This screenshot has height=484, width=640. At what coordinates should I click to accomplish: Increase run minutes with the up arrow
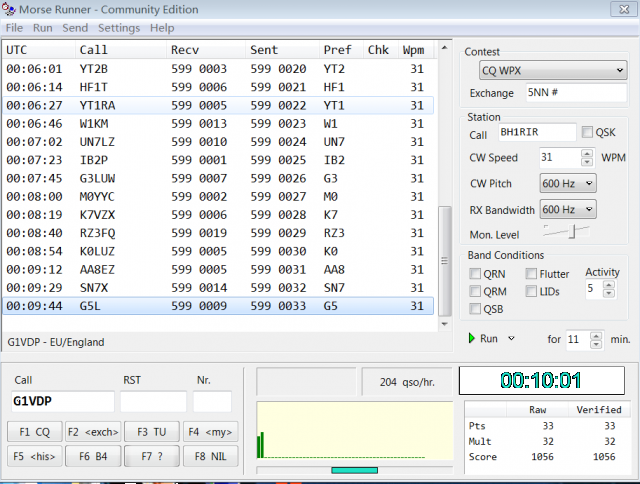[x=596, y=336]
